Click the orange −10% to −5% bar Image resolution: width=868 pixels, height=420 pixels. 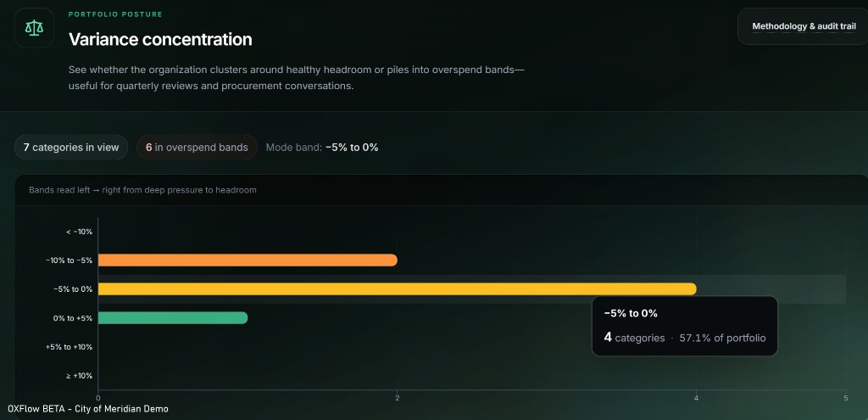248,260
